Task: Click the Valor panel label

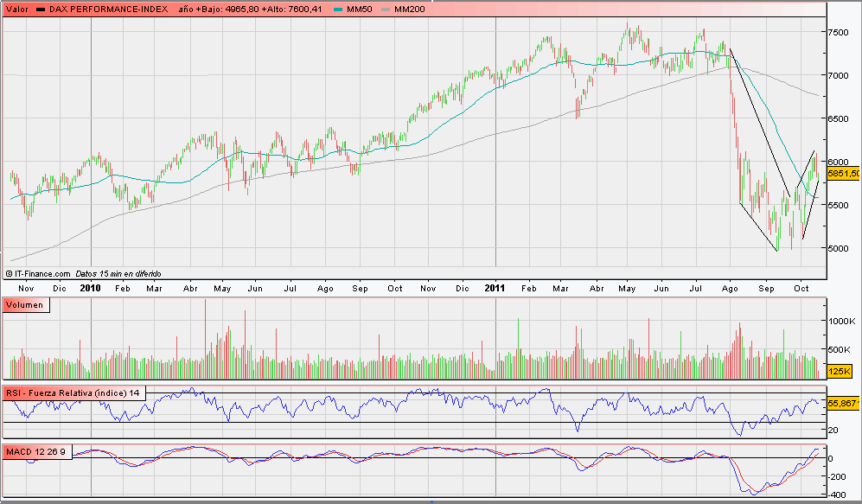Action: pyautogui.click(x=17, y=10)
